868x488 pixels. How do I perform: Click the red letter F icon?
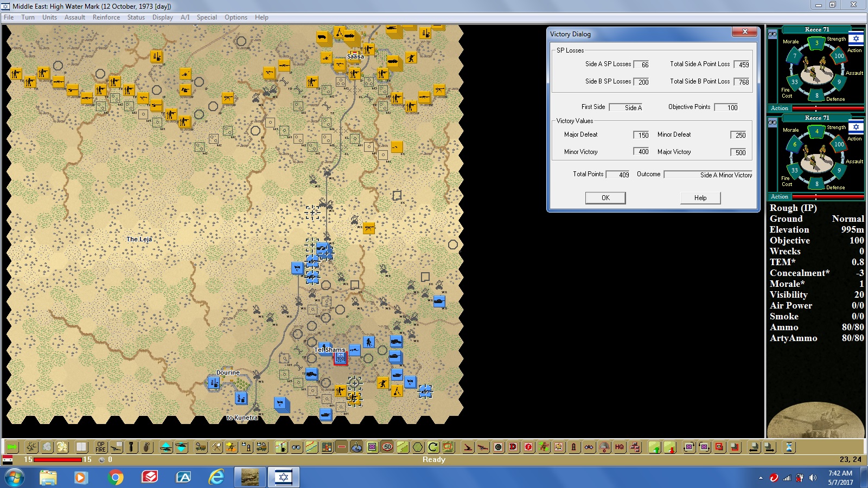tap(528, 447)
